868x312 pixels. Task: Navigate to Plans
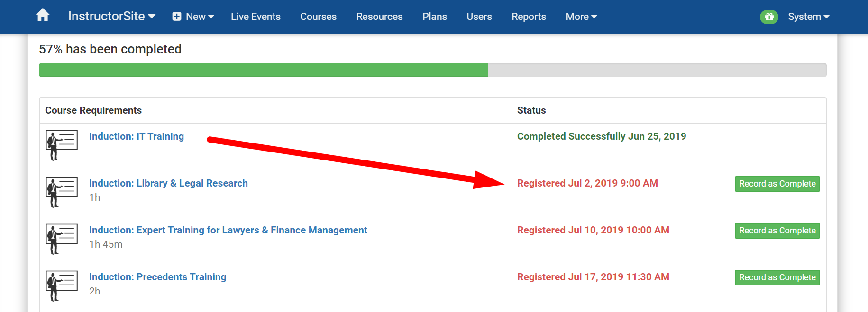(435, 17)
